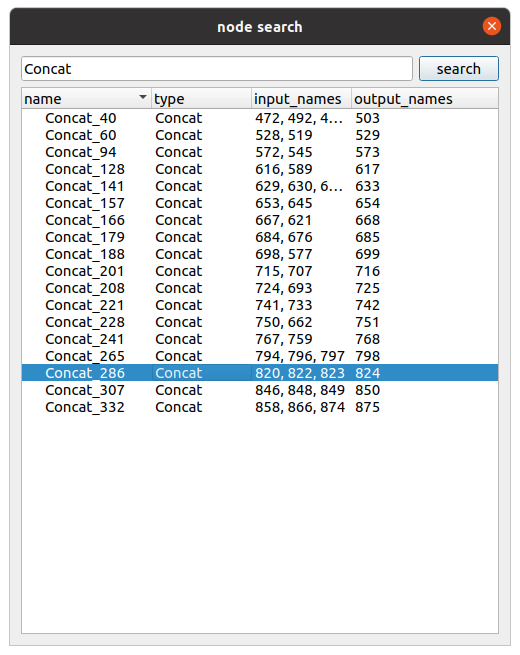520x655 pixels.
Task: Click the input_names column header
Action: 302,99
